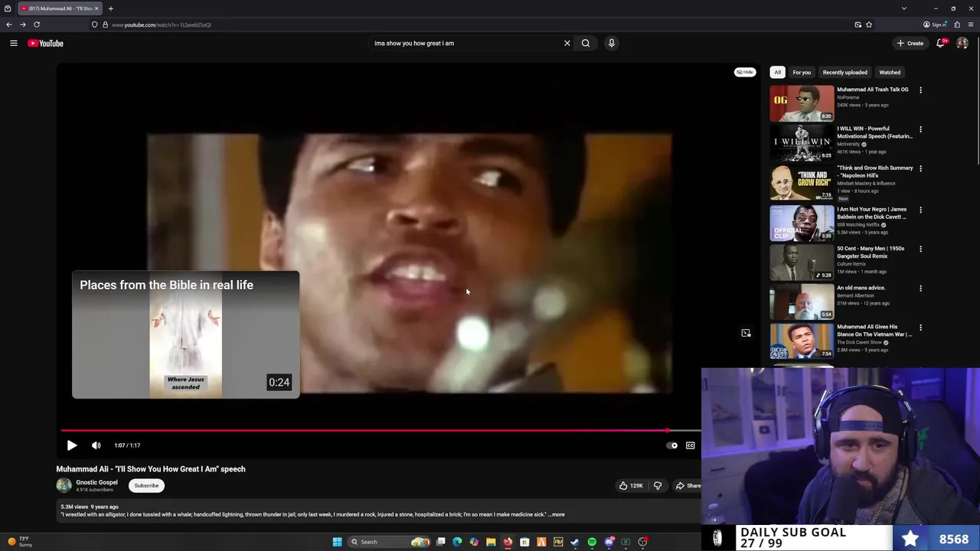
Task: Open Steam from taskbar
Action: click(575, 542)
